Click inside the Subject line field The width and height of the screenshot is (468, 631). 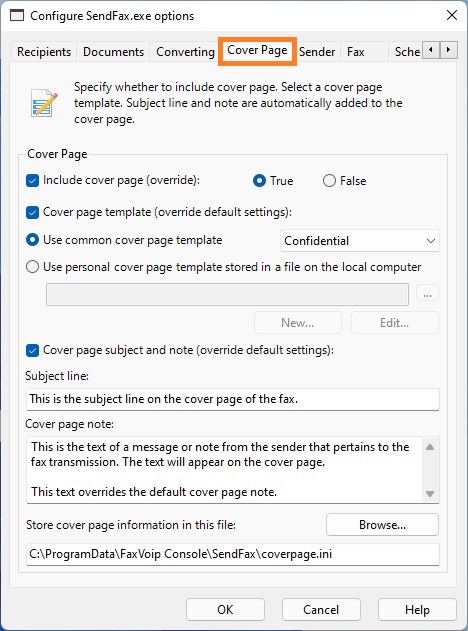(x=233, y=399)
